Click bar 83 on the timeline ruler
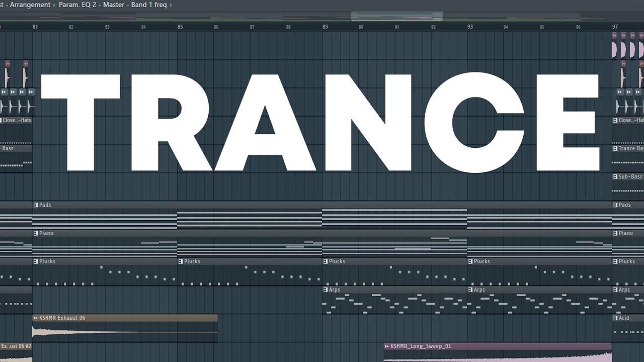 click(107, 27)
